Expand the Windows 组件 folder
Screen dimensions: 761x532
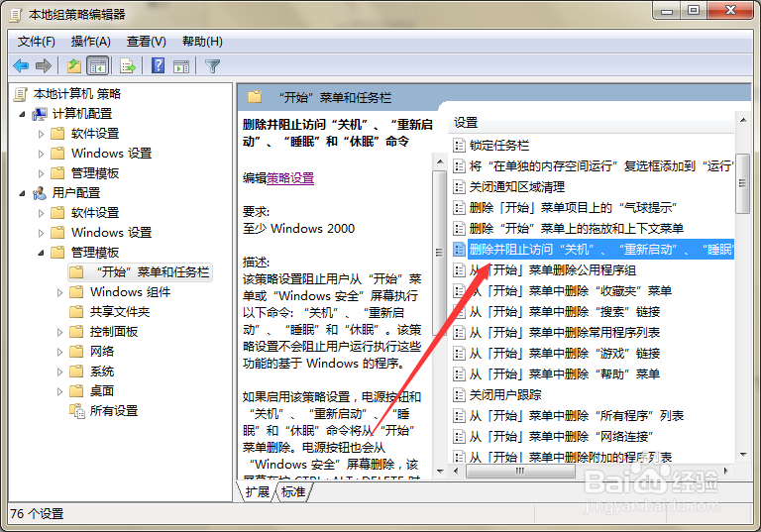point(59,292)
